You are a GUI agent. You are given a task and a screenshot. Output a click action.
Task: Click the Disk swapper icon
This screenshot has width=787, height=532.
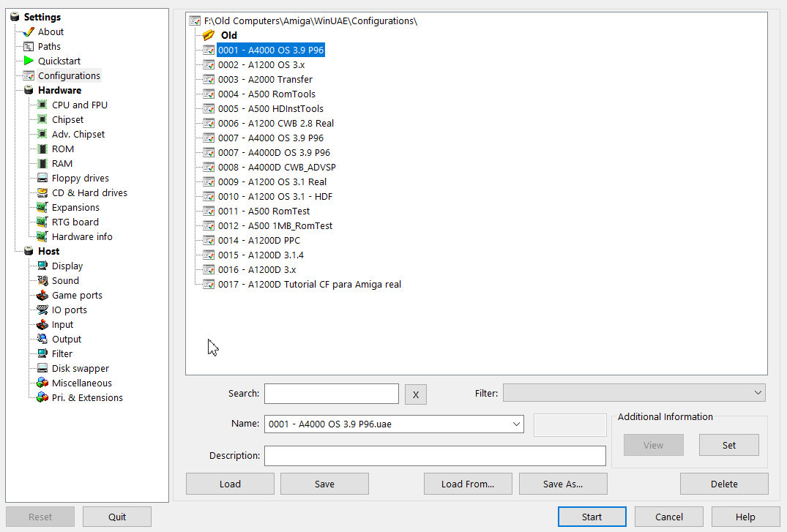pyautogui.click(x=42, y=368)
